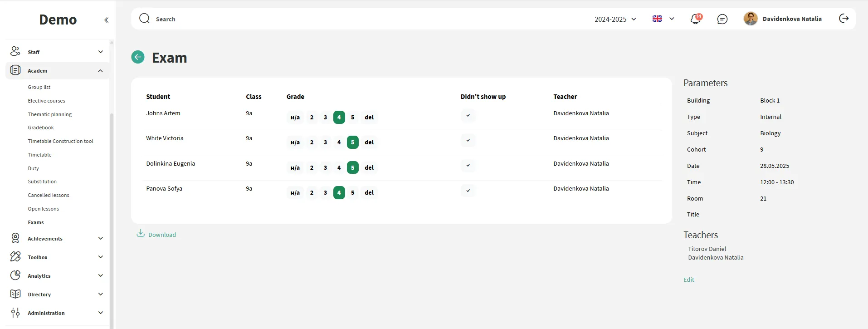Delete the grade for Dolinkina Eugenia
The width and height of the screenshot is (868, 329).
tap(369, 168)
